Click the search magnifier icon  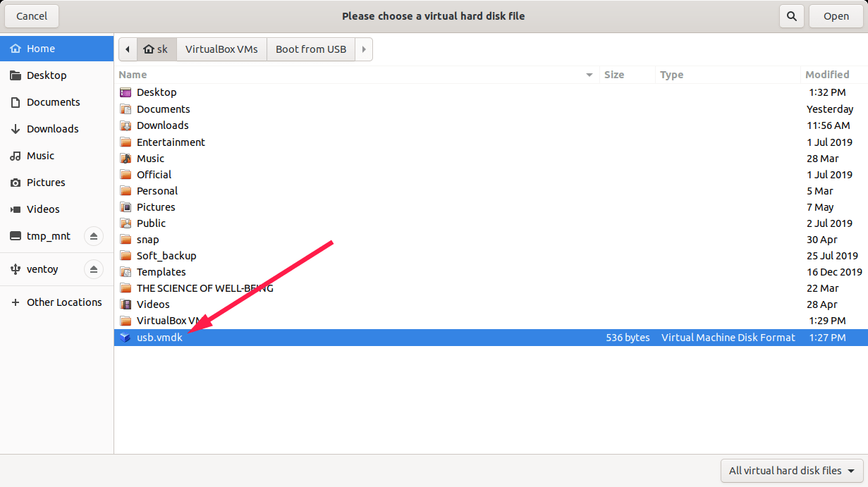tap(792, 16)
